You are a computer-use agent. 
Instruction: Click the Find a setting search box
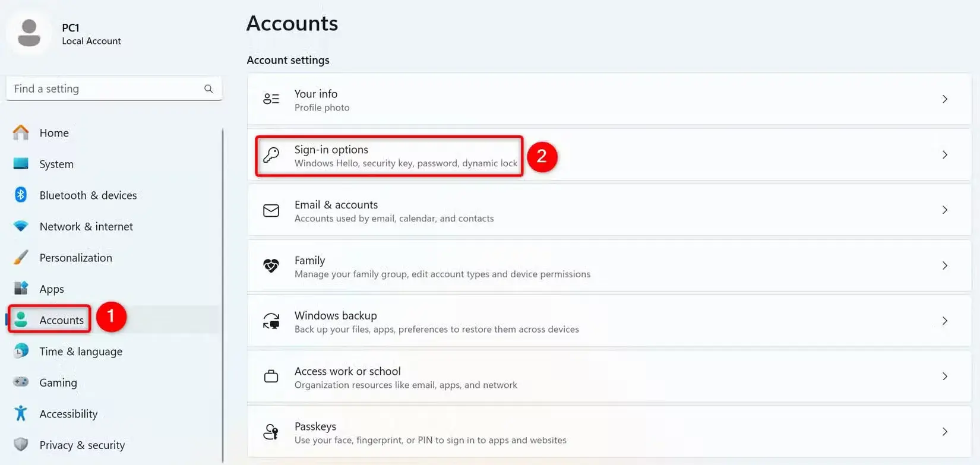click(107, 88)
